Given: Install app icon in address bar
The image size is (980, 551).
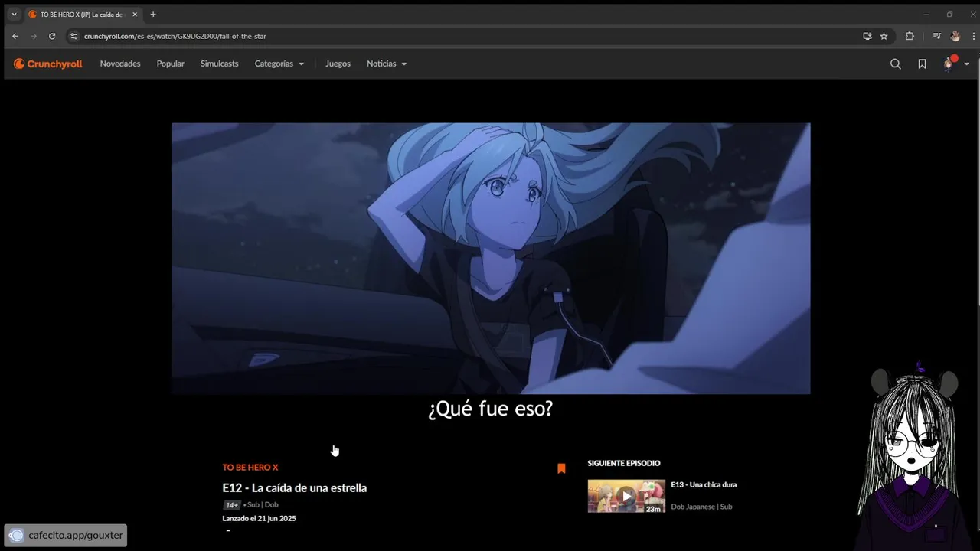Looking at the screenshot, I should [867, 36].
